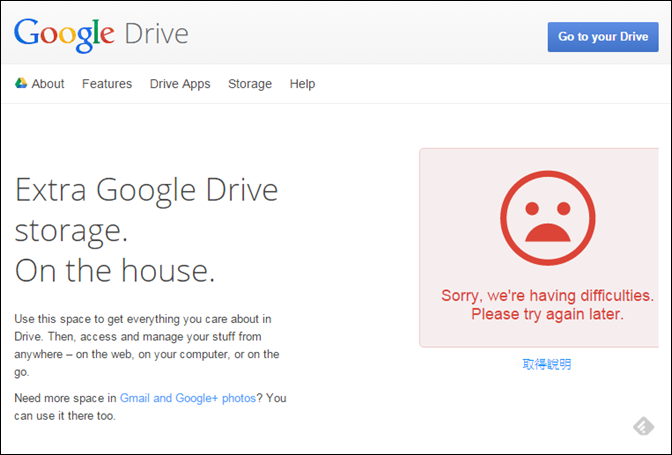Open the Help tab

click(x=302, y=84)
